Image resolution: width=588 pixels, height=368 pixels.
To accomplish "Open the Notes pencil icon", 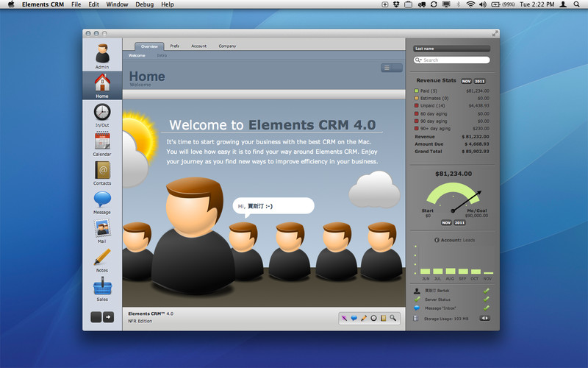I will pos(102,257).
